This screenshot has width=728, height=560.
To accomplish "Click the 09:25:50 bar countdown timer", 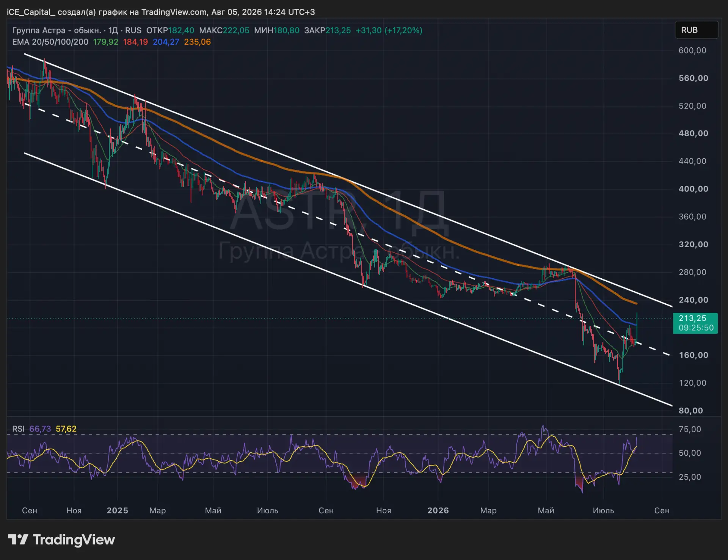I will 696,328.
